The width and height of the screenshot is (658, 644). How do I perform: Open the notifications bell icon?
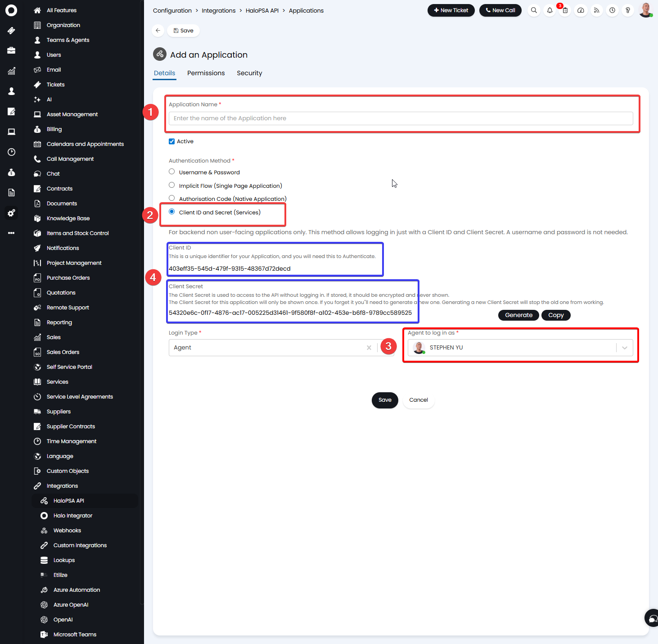550,10
